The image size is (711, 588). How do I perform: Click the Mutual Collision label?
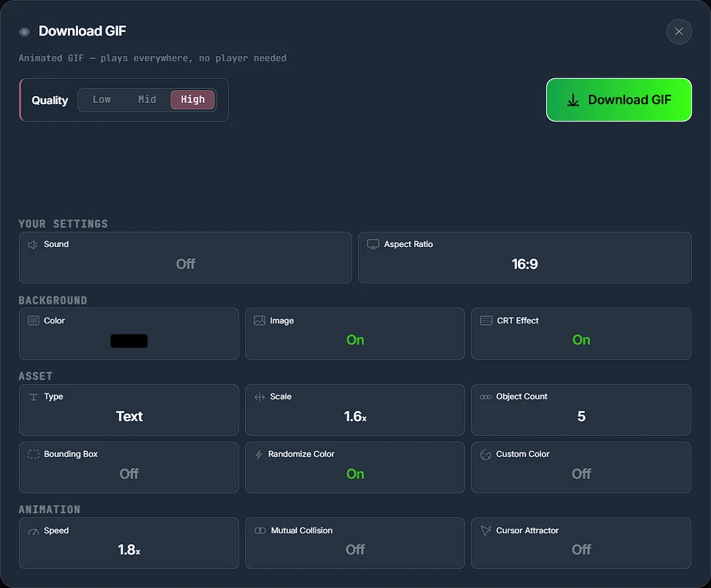click(x=302, y=530)
